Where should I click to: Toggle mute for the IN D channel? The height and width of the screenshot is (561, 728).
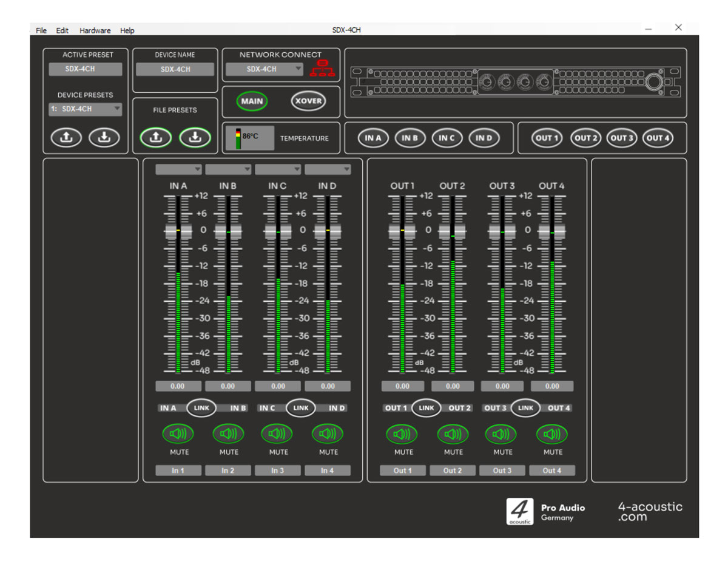(x=328, y=433)
